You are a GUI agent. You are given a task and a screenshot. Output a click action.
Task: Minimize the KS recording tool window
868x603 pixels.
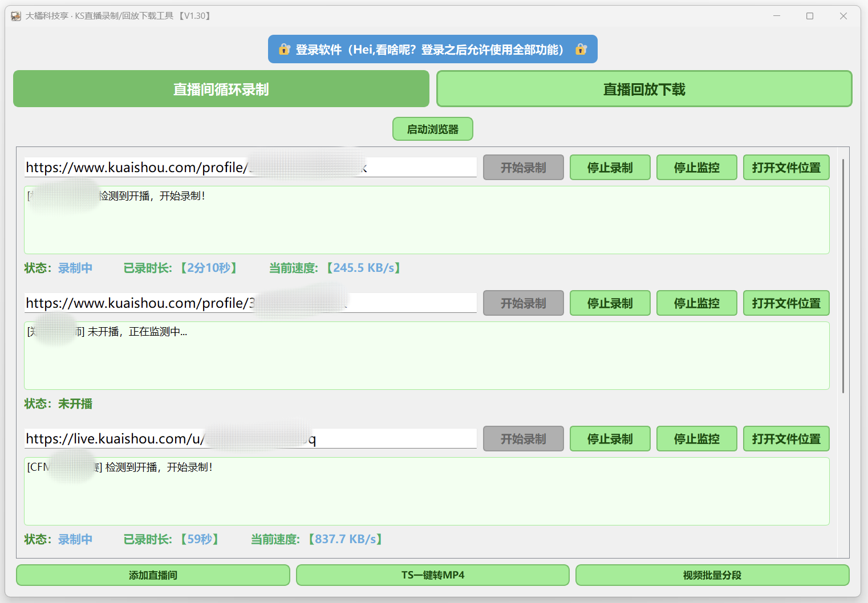[x=777, y=16]
